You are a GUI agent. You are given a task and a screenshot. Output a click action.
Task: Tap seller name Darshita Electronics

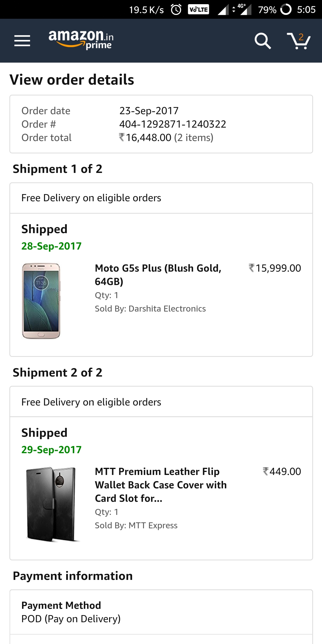click(167, 309)
